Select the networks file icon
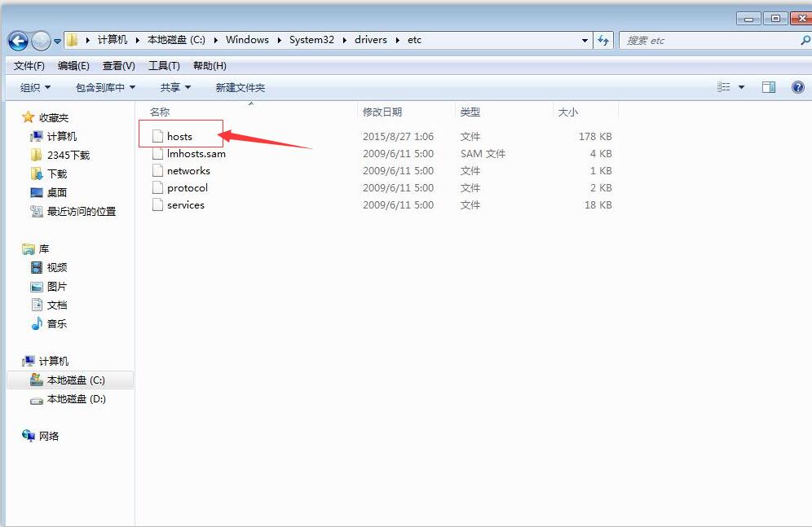The height and width of the screenshot is (527, 812). pyautogui.click(x=157, y=170)
